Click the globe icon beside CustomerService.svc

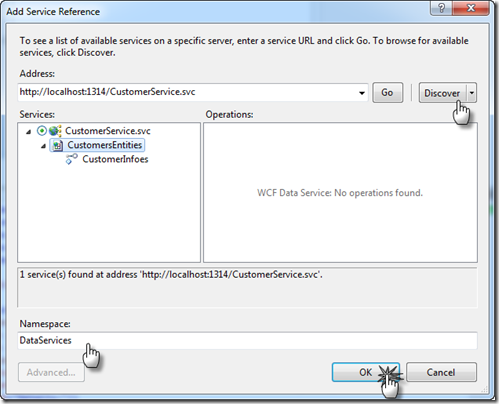point(55,131)
